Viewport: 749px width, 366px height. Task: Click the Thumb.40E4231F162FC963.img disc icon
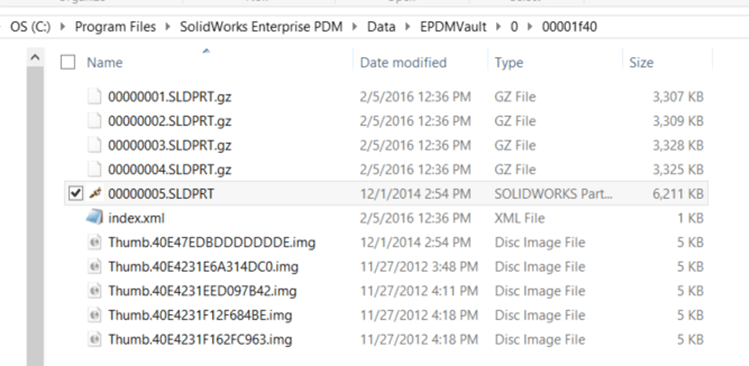(x=95, y=340)
